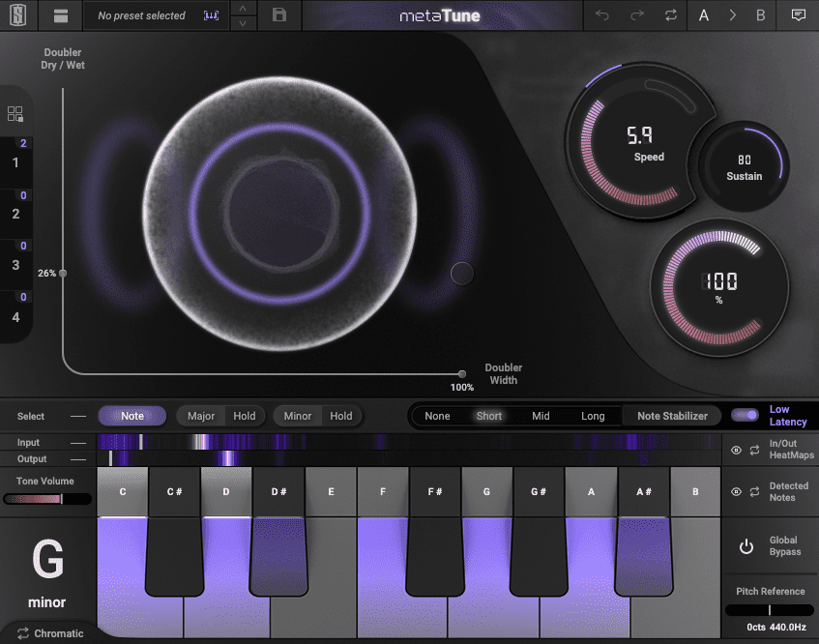Image resolution: width=819 pixels, height=644 pixels.
Task: Toggle Hold next to Minor
Action: 341,416
